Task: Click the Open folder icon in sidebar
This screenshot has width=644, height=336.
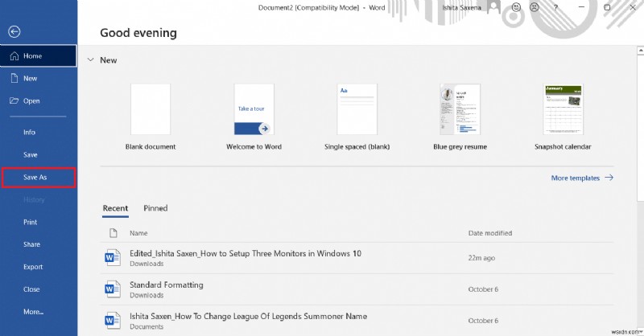Action: (14, 101)
